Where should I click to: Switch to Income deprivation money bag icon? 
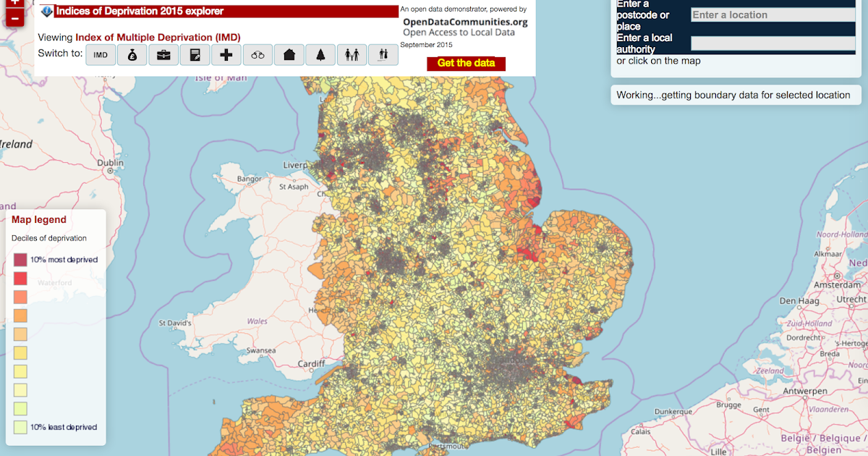coord(132,54)
